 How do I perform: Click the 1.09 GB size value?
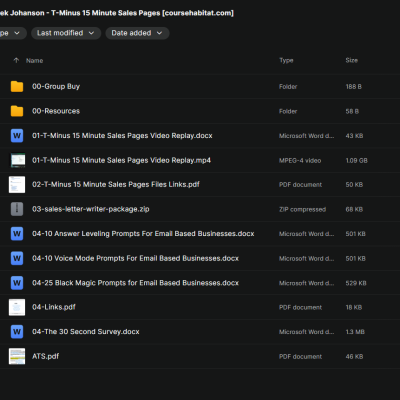point(356,160)
